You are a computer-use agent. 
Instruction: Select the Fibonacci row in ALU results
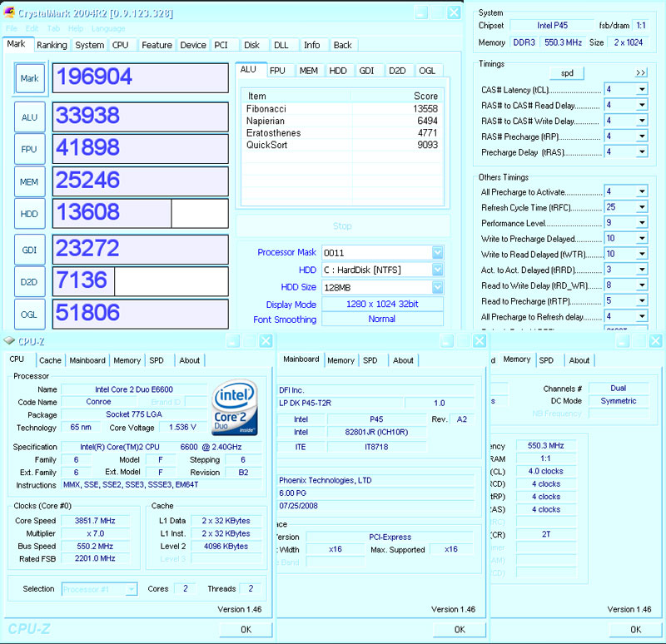coord(342,109)
